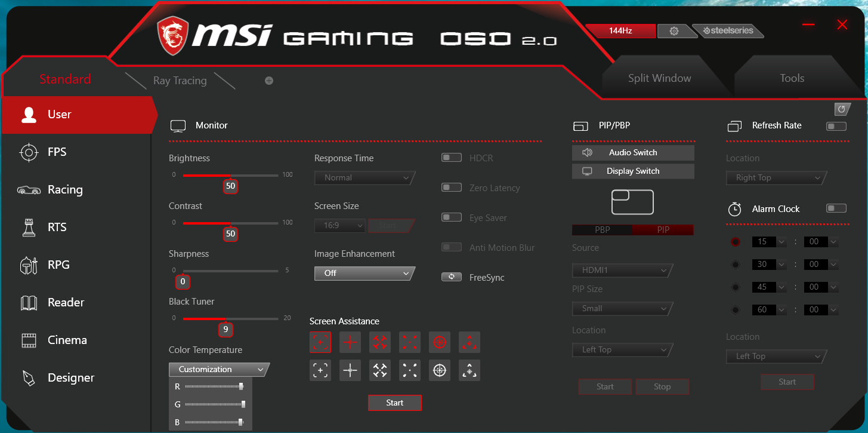Image resolution: width=868 pixels, height=433 pixels.
Task: Choose the red plus-shaped crosshair icon
Action: (x=350, y=342)
